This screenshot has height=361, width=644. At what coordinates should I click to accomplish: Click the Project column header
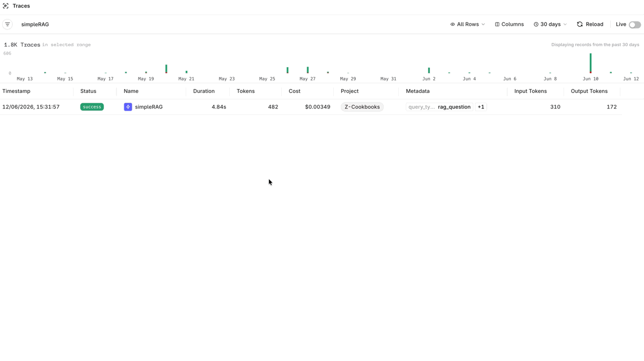point(349,91)
